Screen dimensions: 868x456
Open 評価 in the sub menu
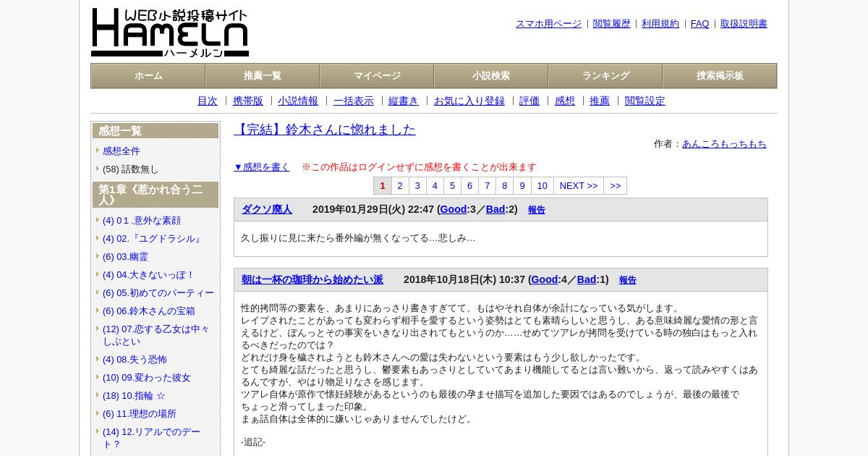tap(529, 101)
